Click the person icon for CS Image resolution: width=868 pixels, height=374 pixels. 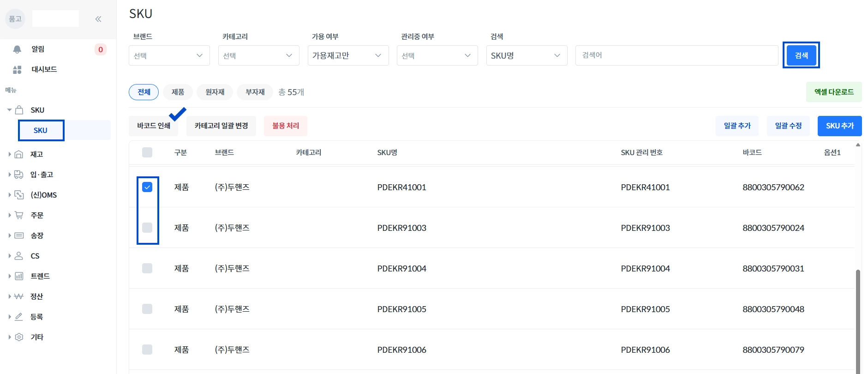pos(19,256)
